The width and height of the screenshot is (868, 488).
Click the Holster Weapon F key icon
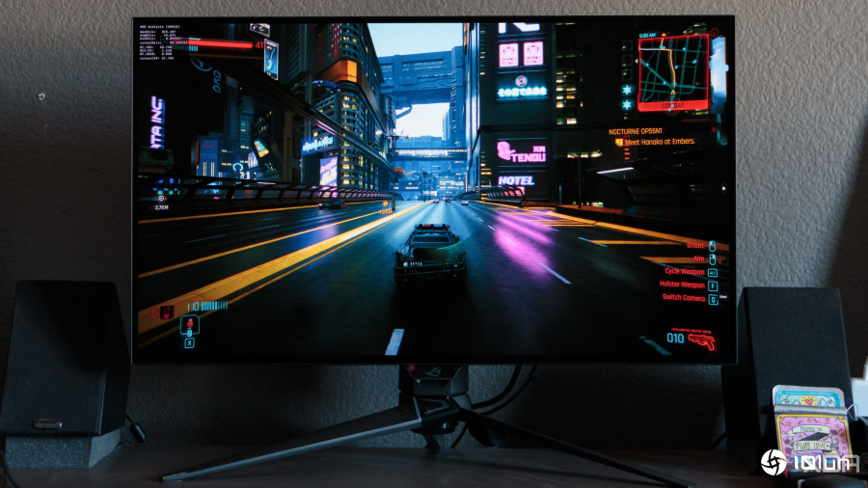coord(713,285)
